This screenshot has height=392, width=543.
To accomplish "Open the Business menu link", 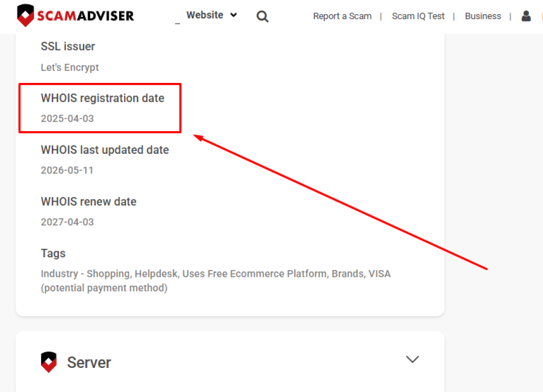I will coord(483,16).
